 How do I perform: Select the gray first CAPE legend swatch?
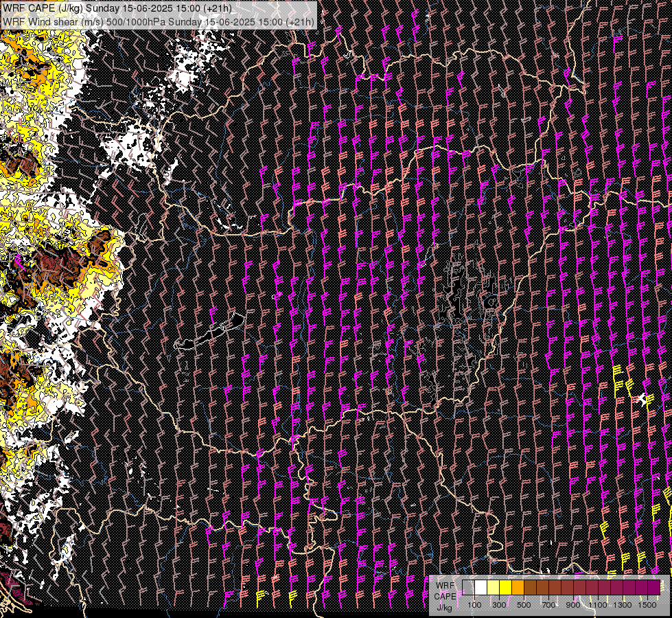468,588
